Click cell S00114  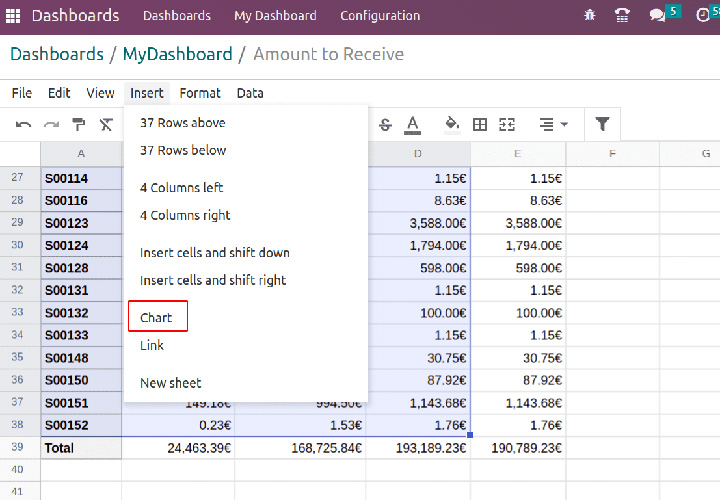pos(81,178)
